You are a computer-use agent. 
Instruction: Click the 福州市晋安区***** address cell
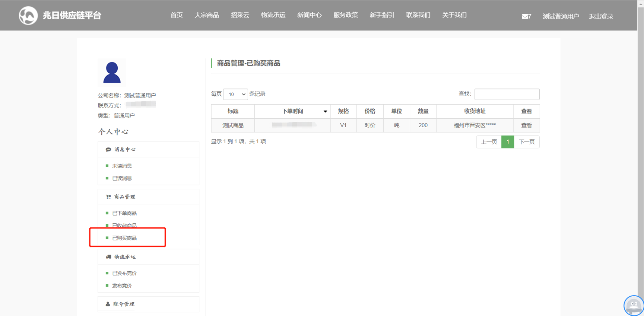click(475, 125)
